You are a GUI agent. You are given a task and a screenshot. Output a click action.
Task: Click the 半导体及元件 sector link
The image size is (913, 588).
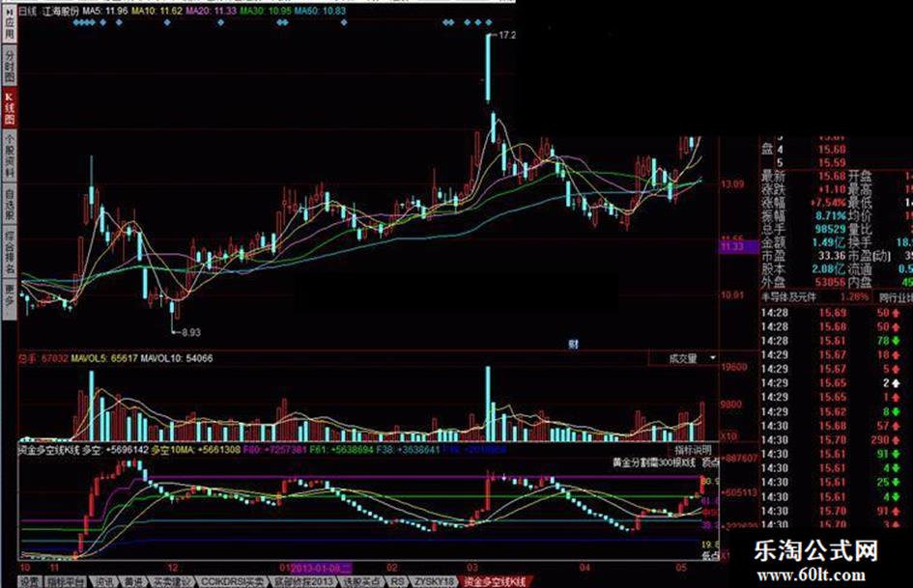(789, 297)
